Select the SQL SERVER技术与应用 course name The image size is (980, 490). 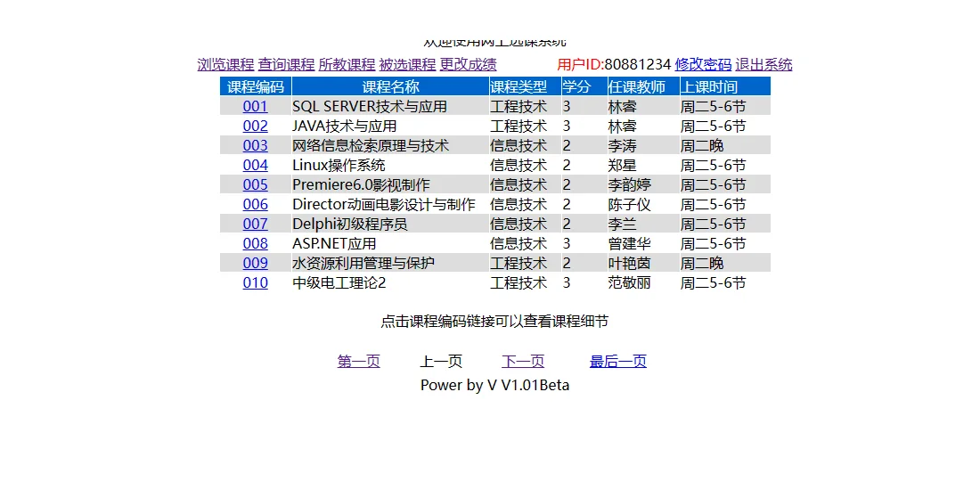[x=370, y=106]
